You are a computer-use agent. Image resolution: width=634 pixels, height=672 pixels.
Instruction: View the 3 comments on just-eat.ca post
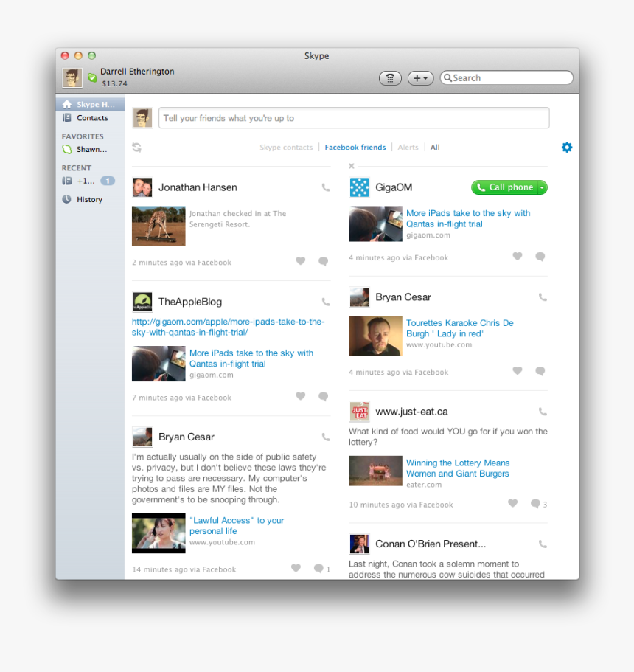coord(538,504)
